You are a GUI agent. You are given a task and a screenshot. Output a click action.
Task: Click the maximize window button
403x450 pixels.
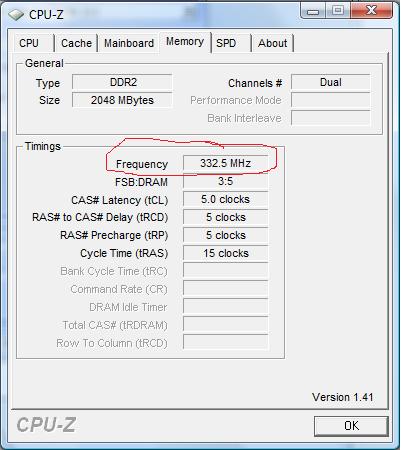tap(337, 11)
